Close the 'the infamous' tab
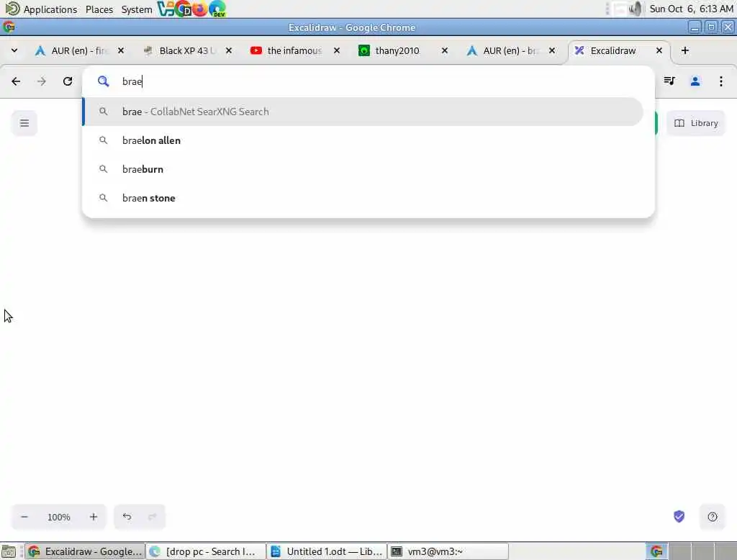Image resolution: width=737 pixels, height=560 pixels. tap(337, 50)
